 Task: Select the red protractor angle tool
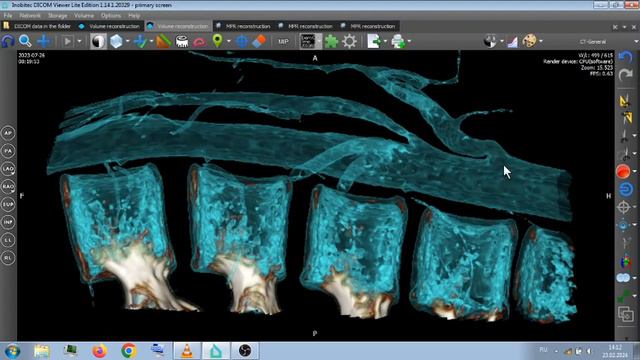tap(200, 42)
